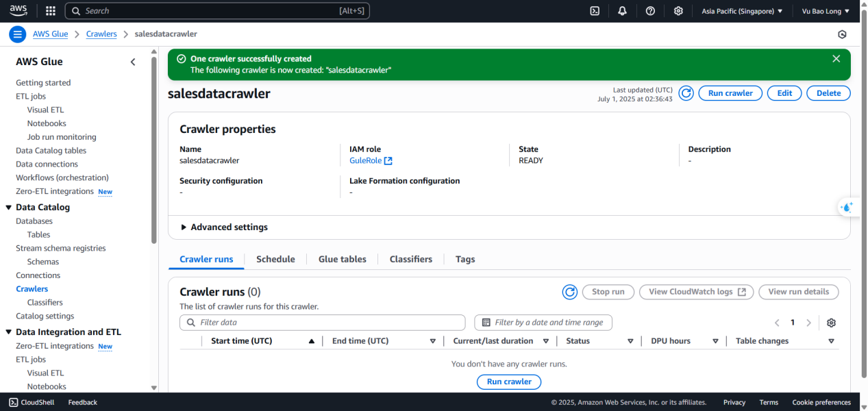Open Databases in Data Catalog
This screenshot has height=411, width=868.
point(34,221)
